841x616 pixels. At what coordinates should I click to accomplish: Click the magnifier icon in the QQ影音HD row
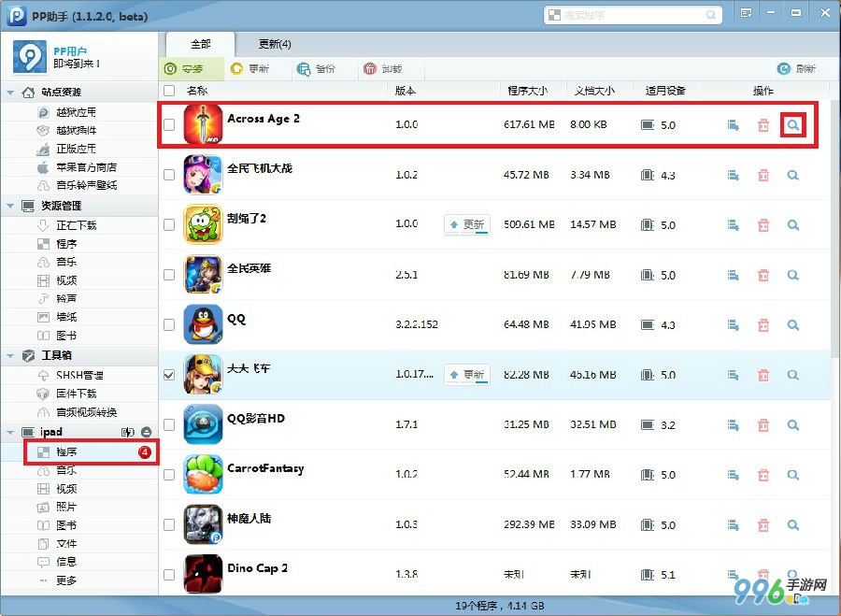[792, 425]
